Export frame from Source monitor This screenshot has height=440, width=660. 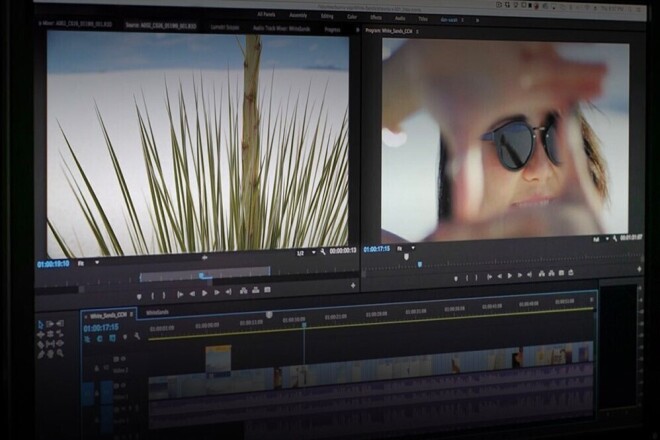[x=267, y=290]
